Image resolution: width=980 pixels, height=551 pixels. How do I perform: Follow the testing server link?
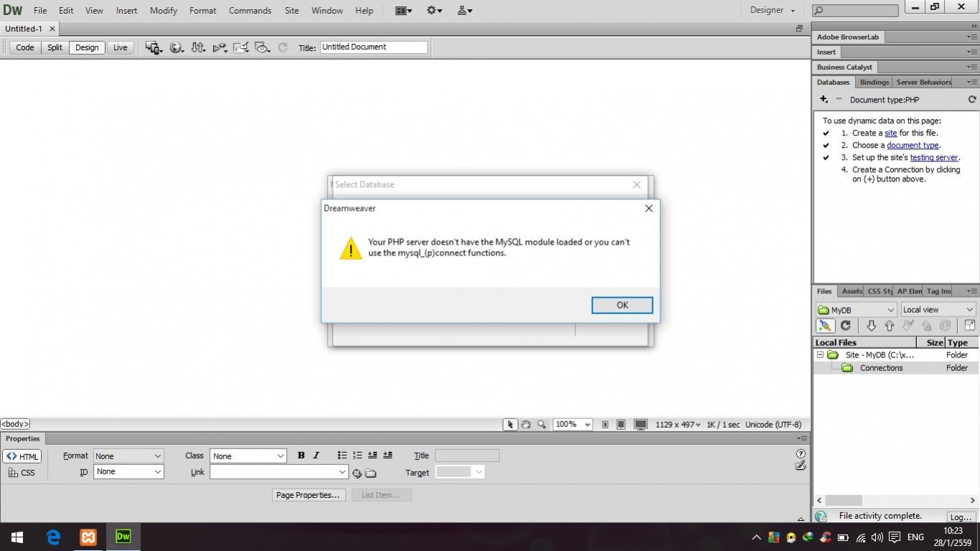tap(934, 158)
